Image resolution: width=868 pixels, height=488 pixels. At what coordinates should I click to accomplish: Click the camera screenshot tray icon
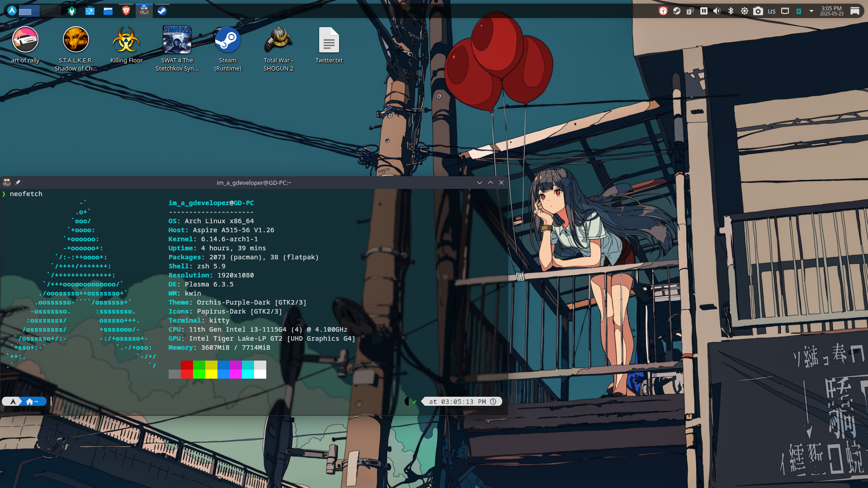tap(758, 11)
